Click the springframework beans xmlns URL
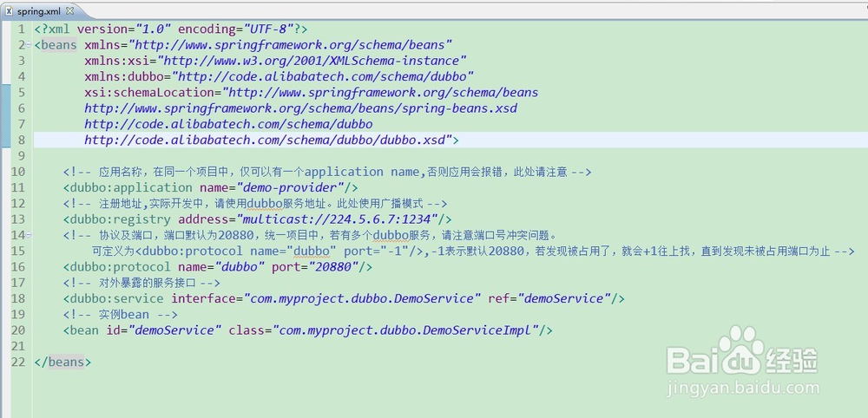 291,45
